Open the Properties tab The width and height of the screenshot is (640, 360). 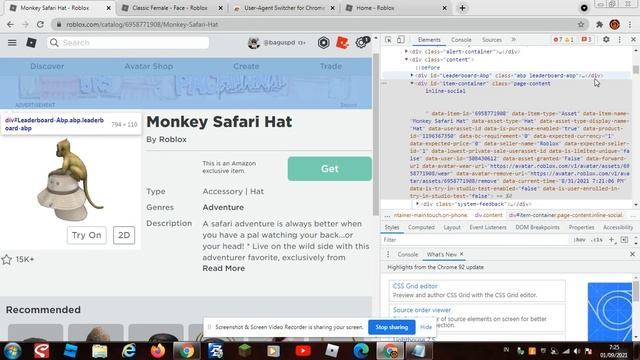click(581, 227)
